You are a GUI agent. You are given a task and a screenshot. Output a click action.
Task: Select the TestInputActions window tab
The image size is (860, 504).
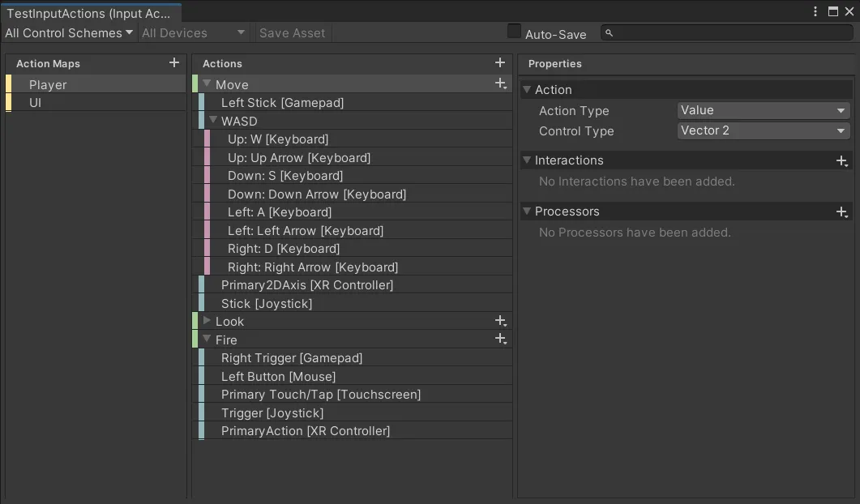point(89,14)
